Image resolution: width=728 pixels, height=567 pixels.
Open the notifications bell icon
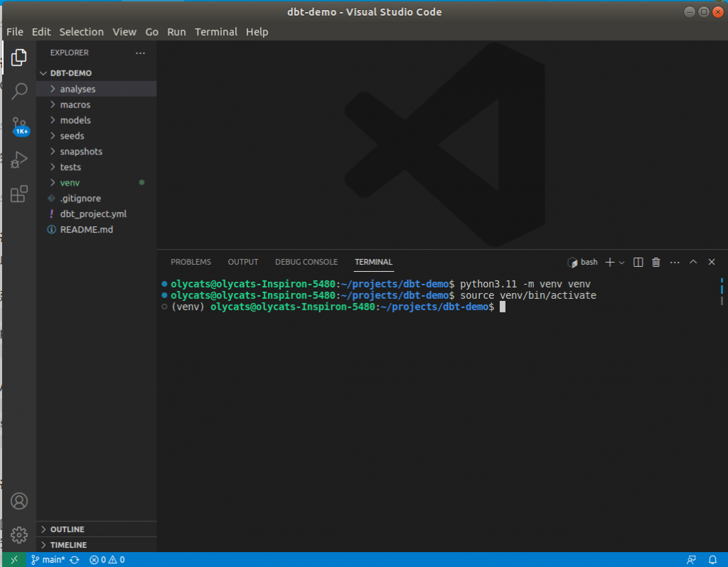(712, 560)
